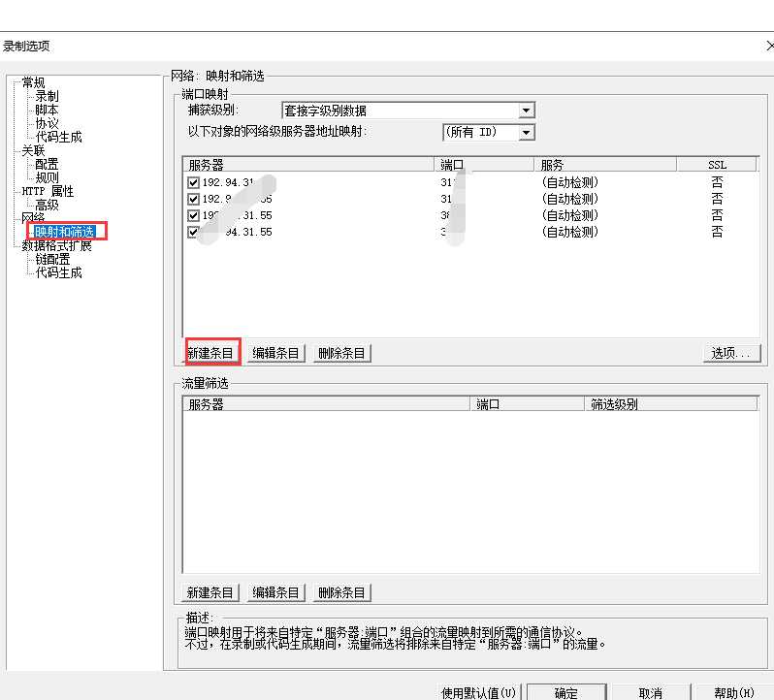The width and height of the screenshot is (774, 700).
Task: Open the 选项... button
Action: (731, 353)
